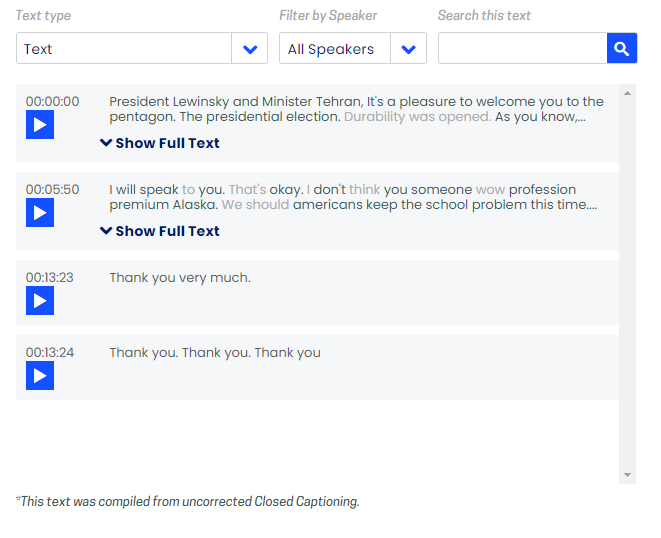Open the Text type dropdown arrow
661x538 pixels.
click(250, 49)
